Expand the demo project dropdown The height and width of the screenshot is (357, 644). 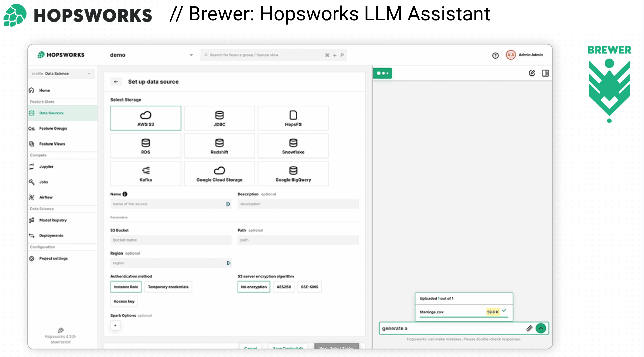click(191, 55)
